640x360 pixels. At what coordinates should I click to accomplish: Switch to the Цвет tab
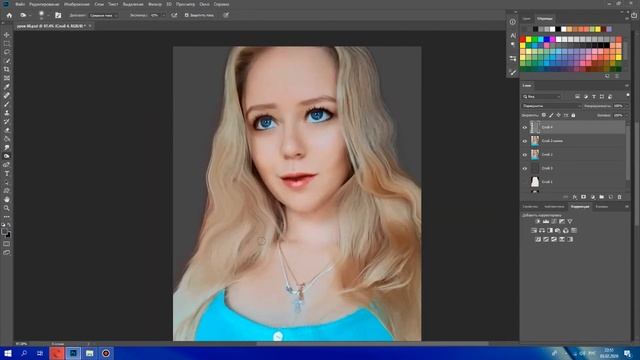coord(527,19)
